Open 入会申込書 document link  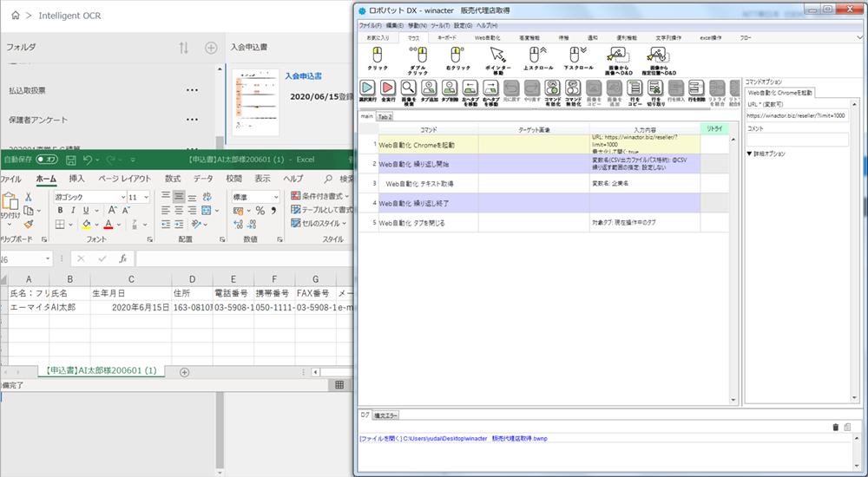(x=303, y=75)
